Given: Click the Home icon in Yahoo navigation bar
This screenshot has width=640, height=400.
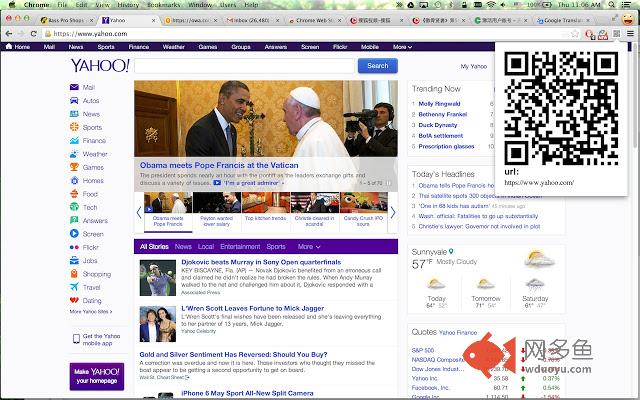Looking at the screenshot, I should pyautogui.click(x=9, y=46).
